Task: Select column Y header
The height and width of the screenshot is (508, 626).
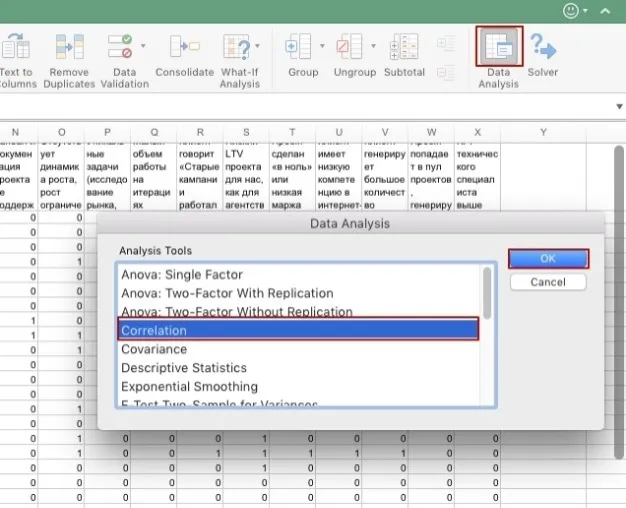Action: [543, 132]
